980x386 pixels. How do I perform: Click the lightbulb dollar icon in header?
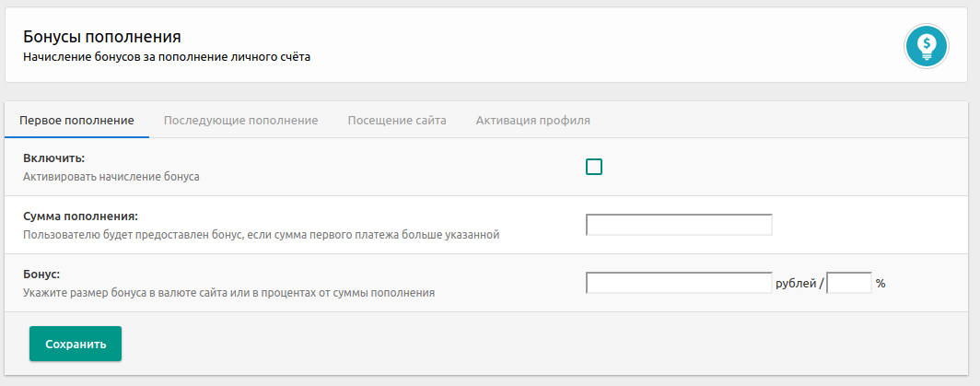pyautogui.click(x=927, y=45)
